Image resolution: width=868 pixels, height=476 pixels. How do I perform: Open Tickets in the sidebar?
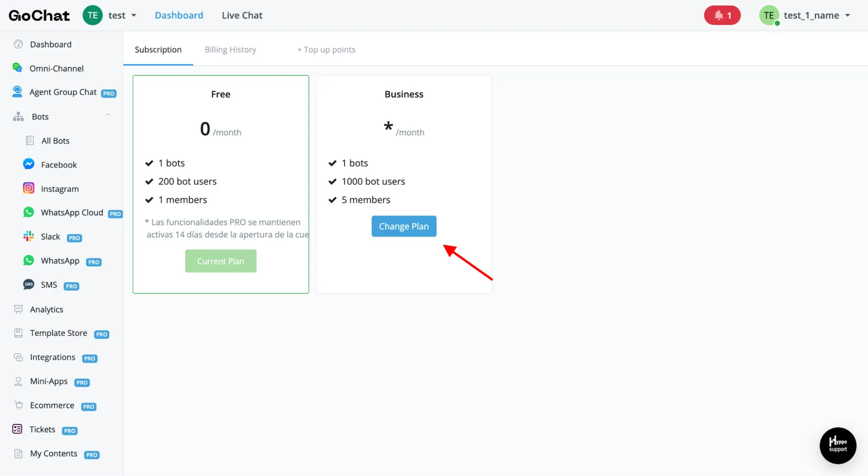[x=42, y=429]
